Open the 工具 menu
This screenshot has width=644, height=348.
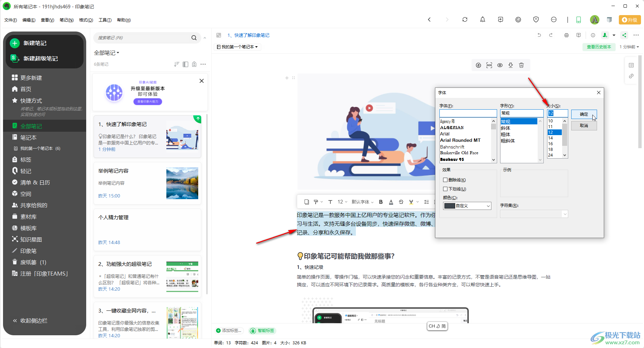(105, 20)
